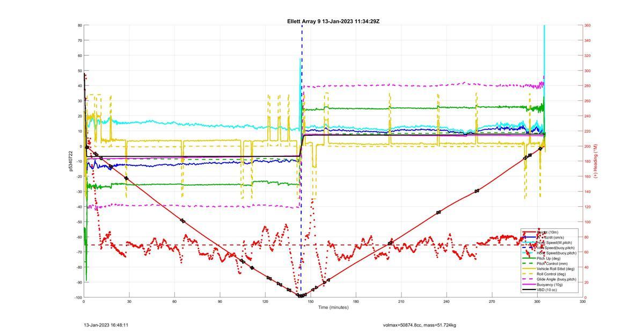Select the 'Buoyancy (10g)' legend entry

point(550,285)
